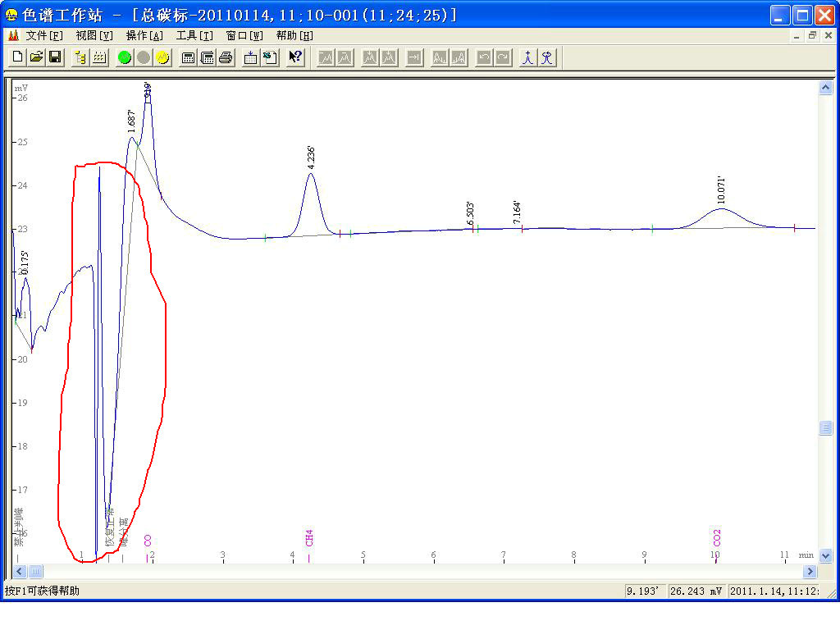This screenshot has height=630, width=840.
Task: Click the yellow tree structure toolbar icon
Action: click(80, 57)
